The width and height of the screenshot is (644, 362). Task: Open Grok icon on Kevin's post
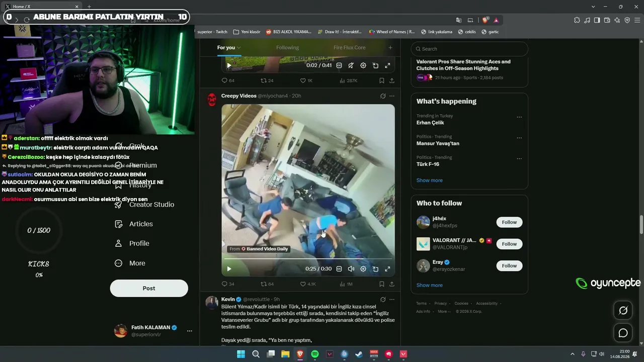click(383, 299)
